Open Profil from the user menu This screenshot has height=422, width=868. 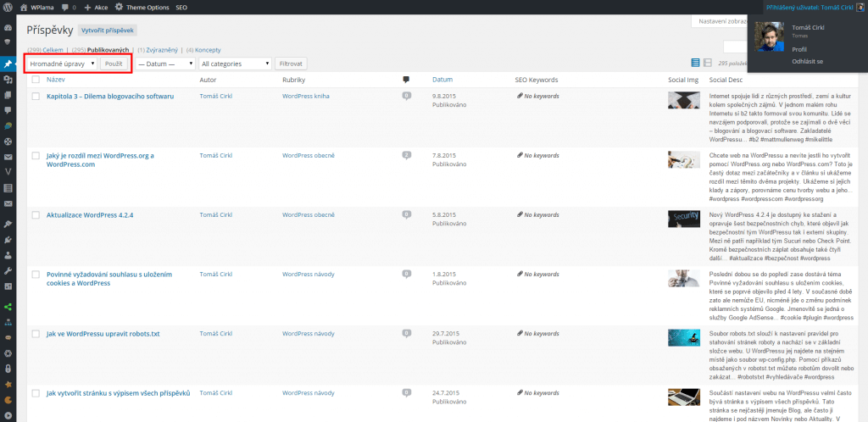[799, 49]
